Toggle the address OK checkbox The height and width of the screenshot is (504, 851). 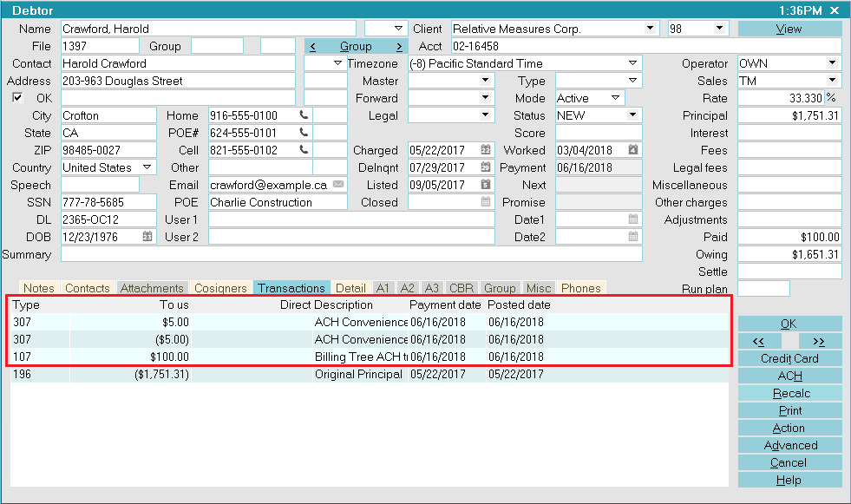tap(17, 98)
